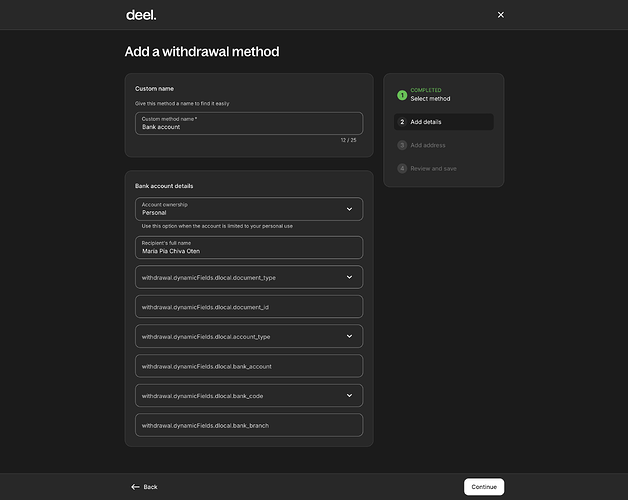Focus the document_id input field
The height and width of the screenshot is (500, 628).
pos(249,307)
